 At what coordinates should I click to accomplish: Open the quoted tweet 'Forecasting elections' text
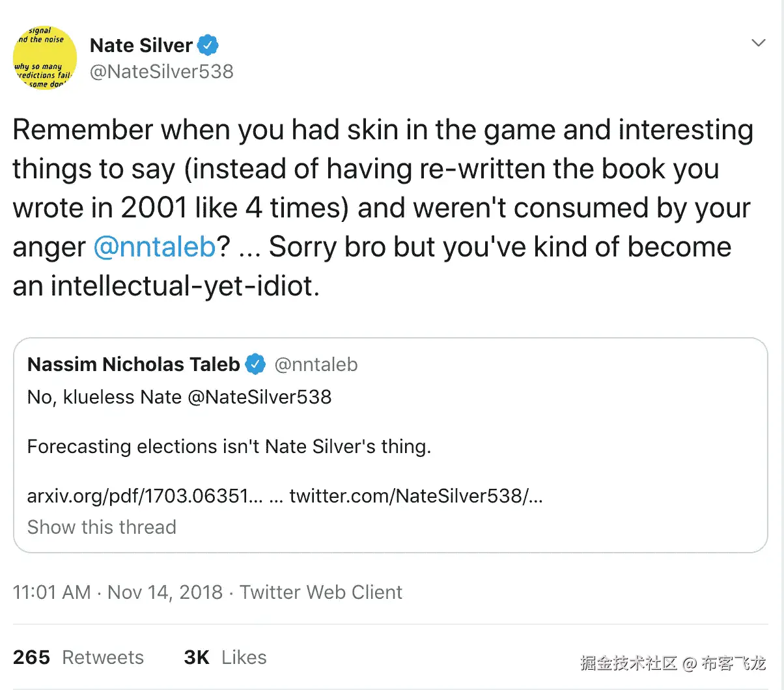229,447
